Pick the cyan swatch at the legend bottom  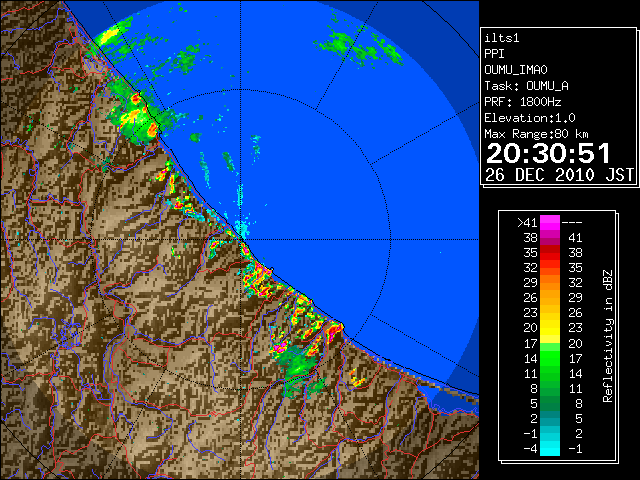point(550,449)
